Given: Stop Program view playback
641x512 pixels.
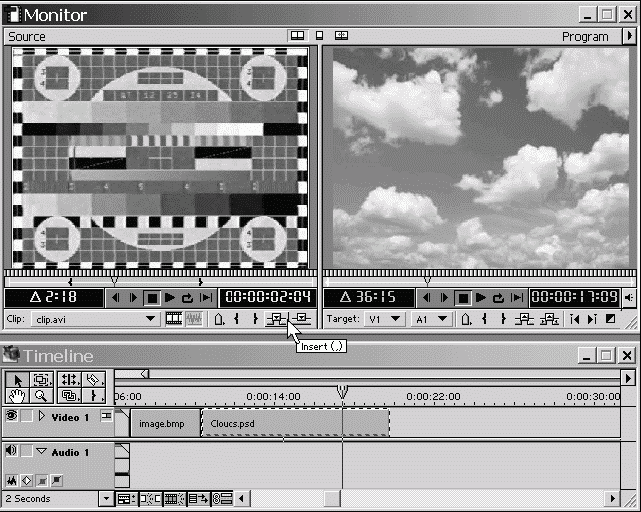Looking at the screenshot, I should tap(463, 298).
